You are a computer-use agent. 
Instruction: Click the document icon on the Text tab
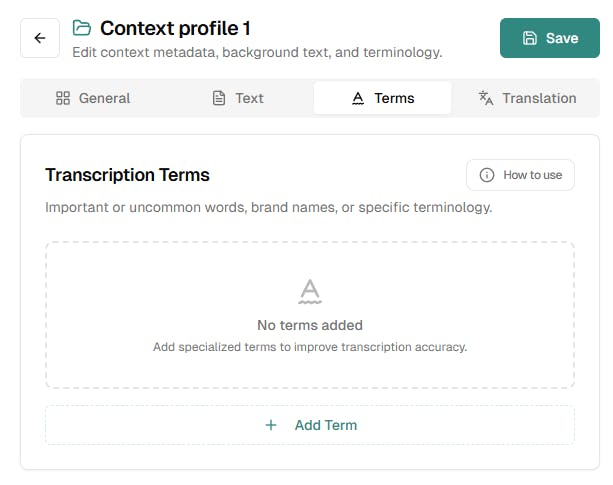coord(219,98)
